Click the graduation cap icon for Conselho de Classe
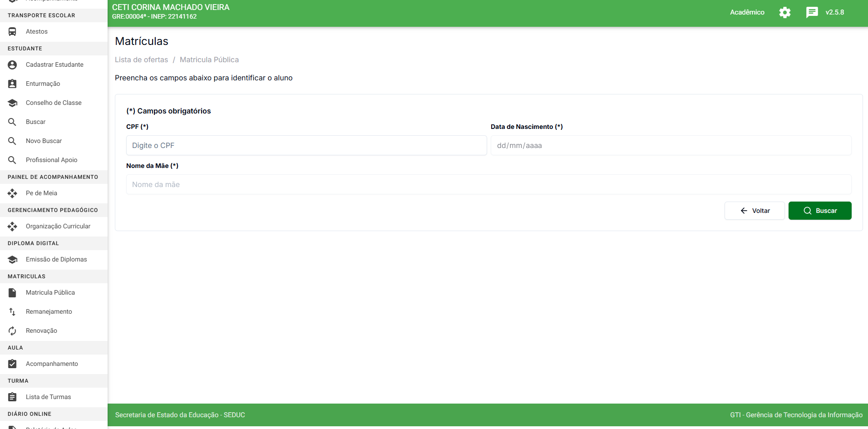 point(12,103)
